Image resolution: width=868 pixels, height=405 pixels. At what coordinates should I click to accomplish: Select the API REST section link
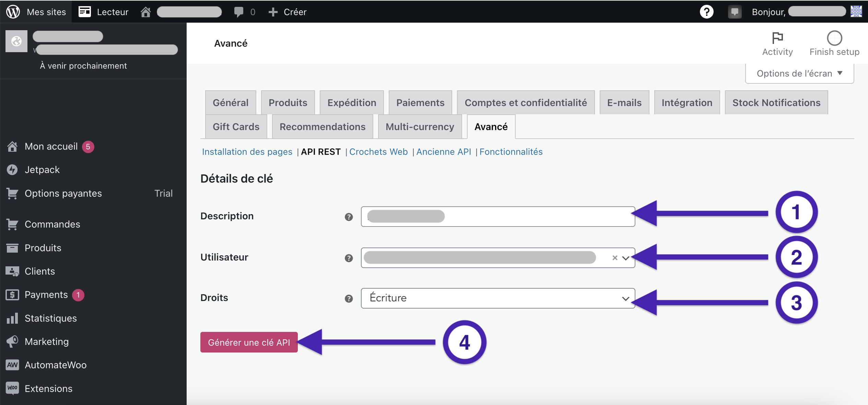(321, 152)
